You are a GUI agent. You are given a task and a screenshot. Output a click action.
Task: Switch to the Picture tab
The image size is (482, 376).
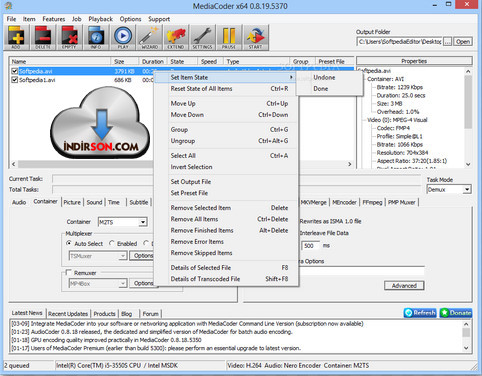point(72,202)
